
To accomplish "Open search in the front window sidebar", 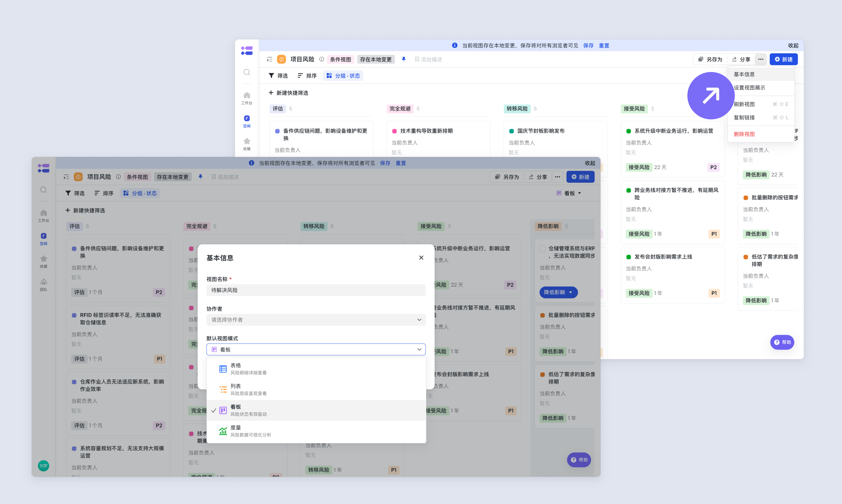I will [x=44, y=190].
